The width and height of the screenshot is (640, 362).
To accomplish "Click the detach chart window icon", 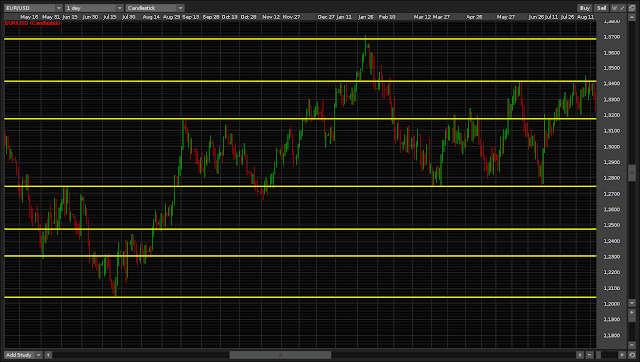I will (632, 8).
